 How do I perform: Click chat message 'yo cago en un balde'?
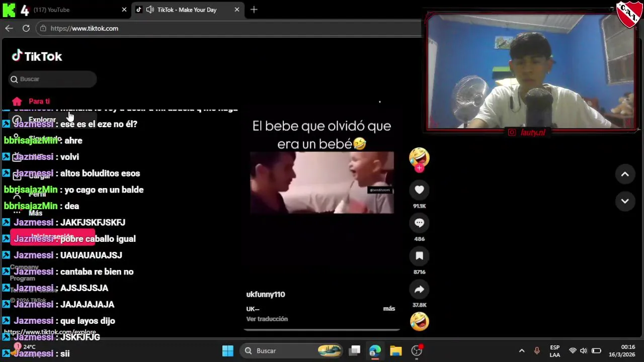[x=104, y=190]
